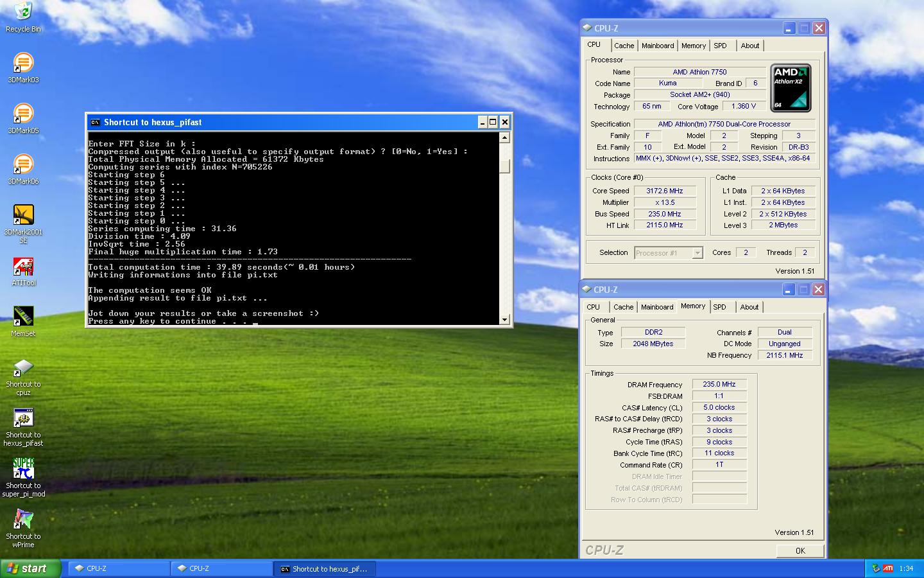Open 3DMark2001 SE desktop icon
The image size is (924, 578).
(x=23, y=223)
